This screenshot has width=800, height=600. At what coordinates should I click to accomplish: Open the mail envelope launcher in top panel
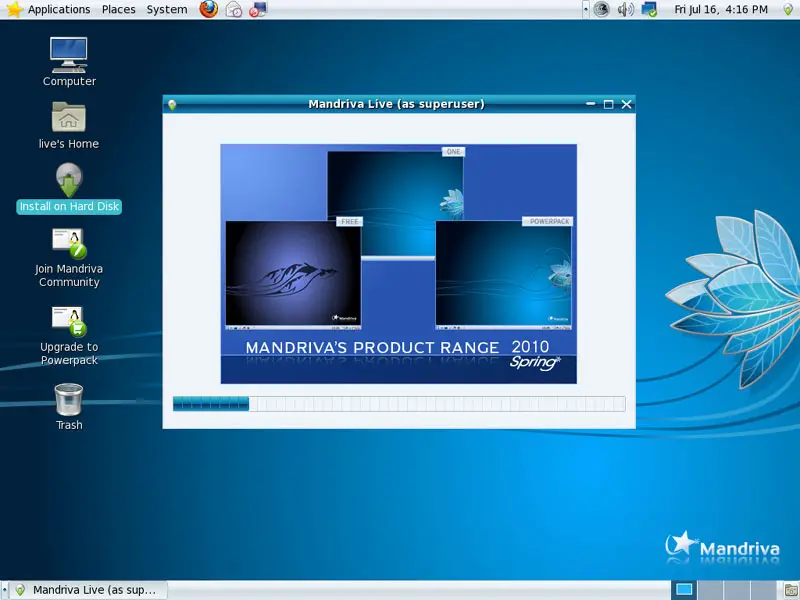click(234, 9)
